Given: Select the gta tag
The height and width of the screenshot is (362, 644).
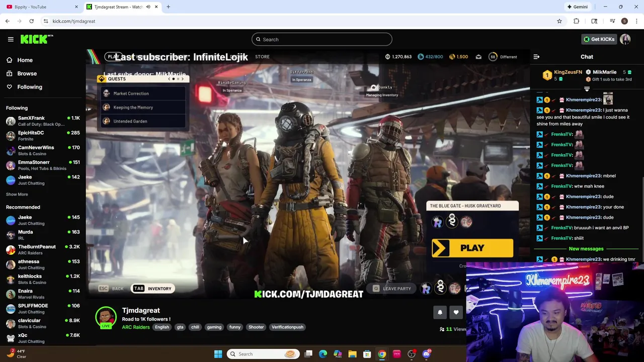Looking at the screenshot, I should coord(180,327).
